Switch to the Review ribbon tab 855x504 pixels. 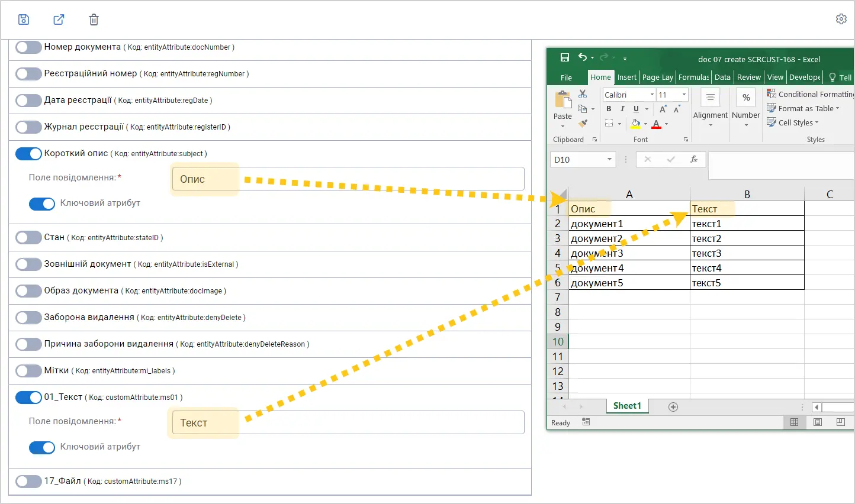pyautogui.click(x=749, y=77)
